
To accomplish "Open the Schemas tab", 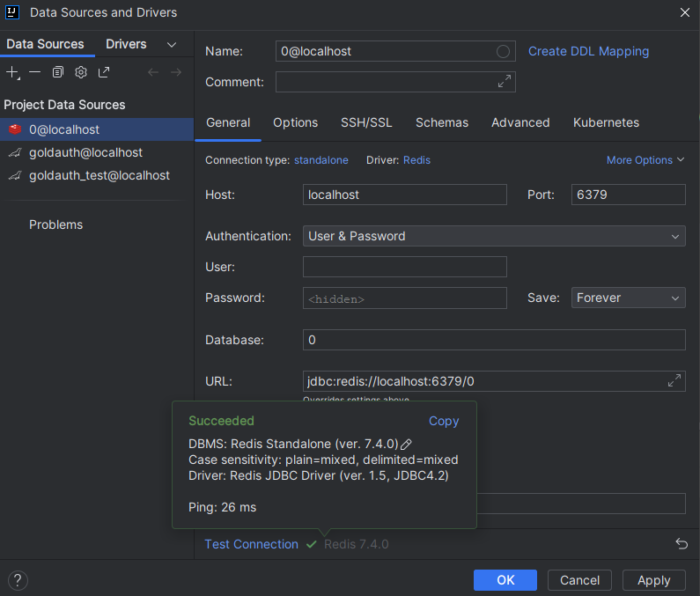I will (x=442, y=122).
